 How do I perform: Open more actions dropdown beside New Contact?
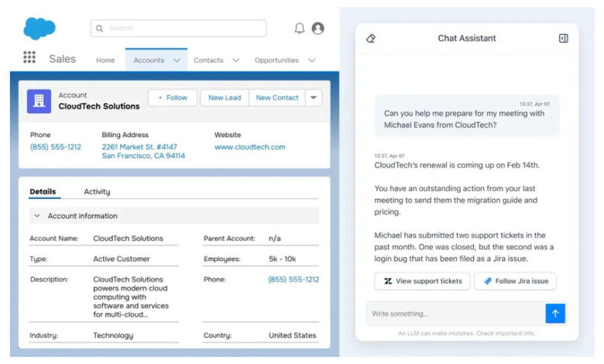(313, 98)
